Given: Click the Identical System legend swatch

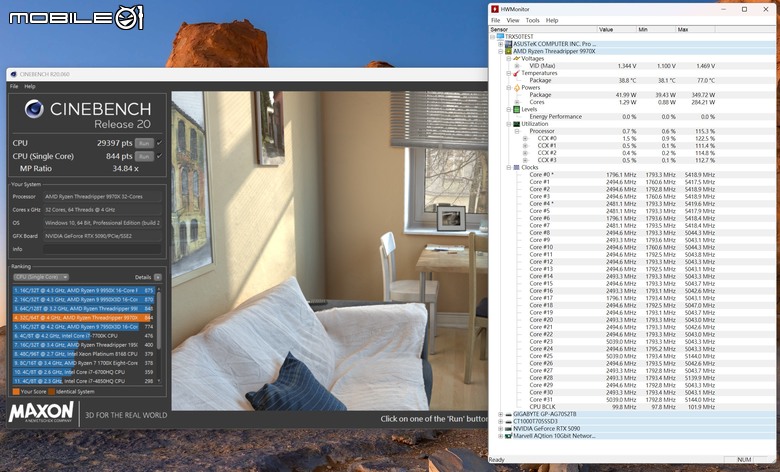Looking at the screenshot, I should coord(52,391).
